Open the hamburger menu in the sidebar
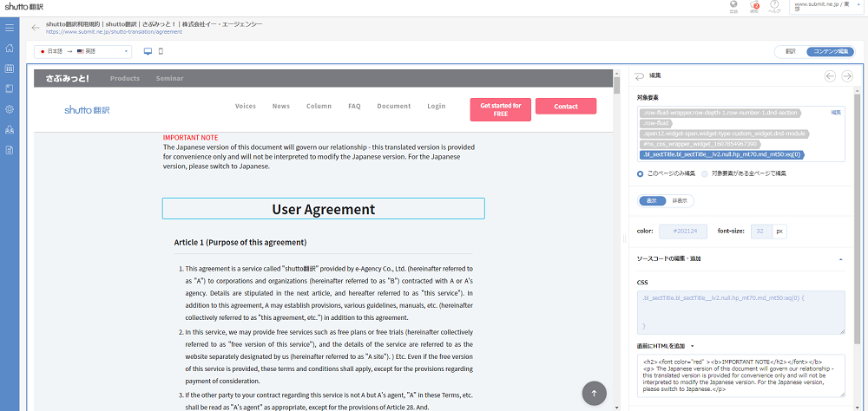This screenshot has height=411, width=868. click(x=9, y=28)
